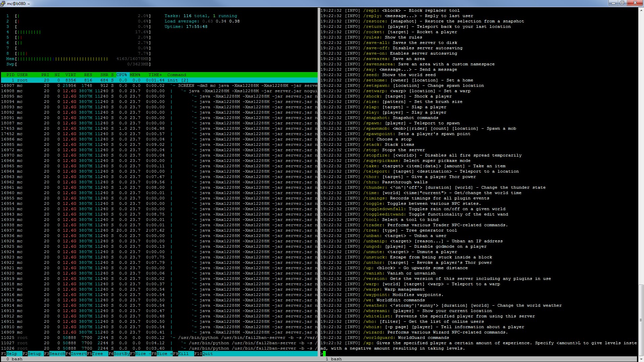
Task: Sort by the TIME+ column header
Action: click(x=155, y=75)
